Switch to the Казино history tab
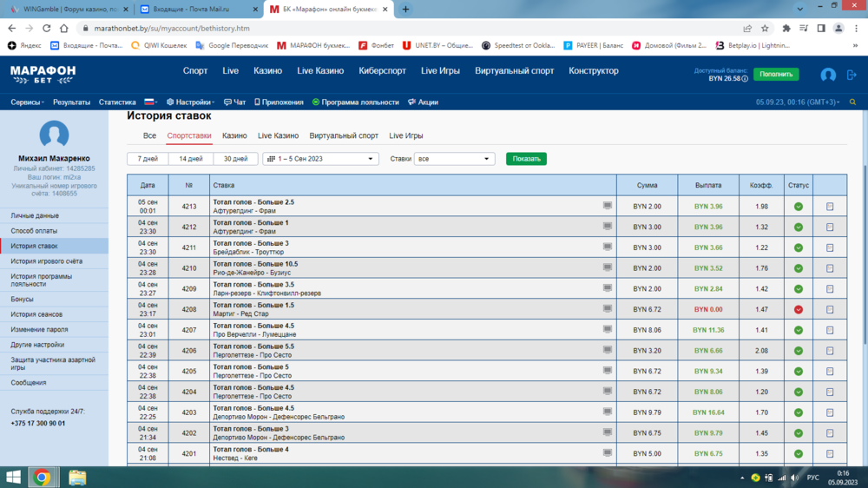Screen dimensions: 868x488 point(234,135)
